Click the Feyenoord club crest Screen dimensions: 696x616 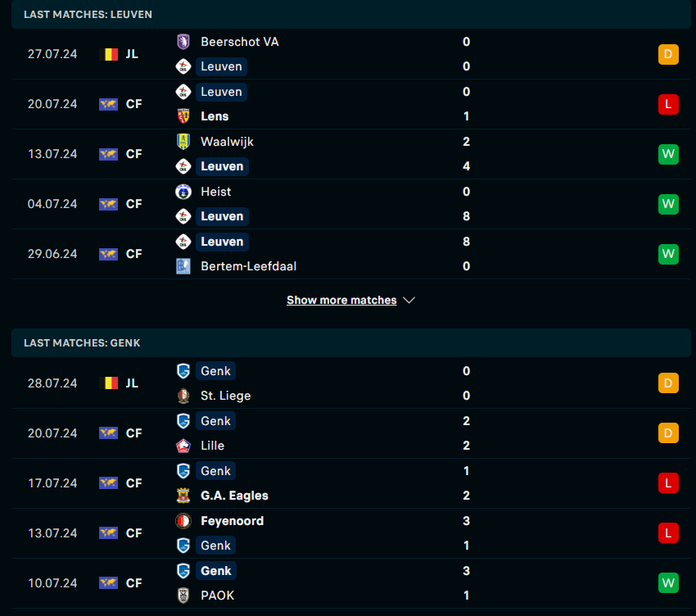tap(183, 521)
